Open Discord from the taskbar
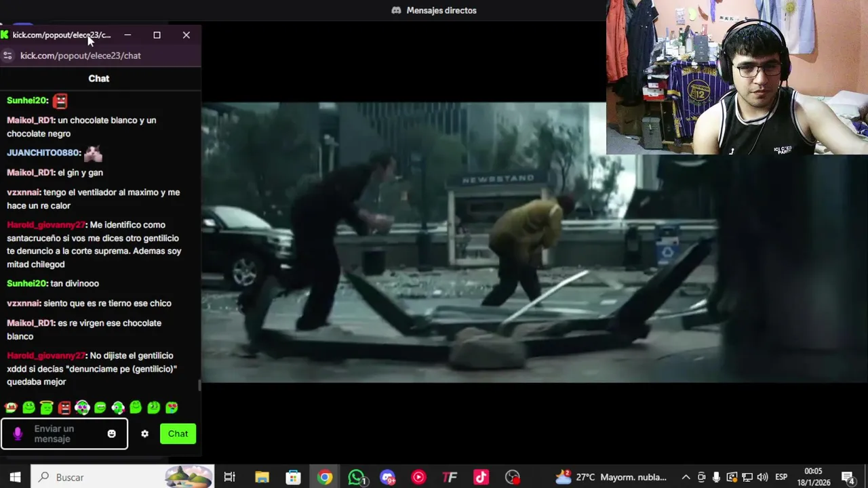The width and height of the screenshot is (868, 488). (388, 477)
